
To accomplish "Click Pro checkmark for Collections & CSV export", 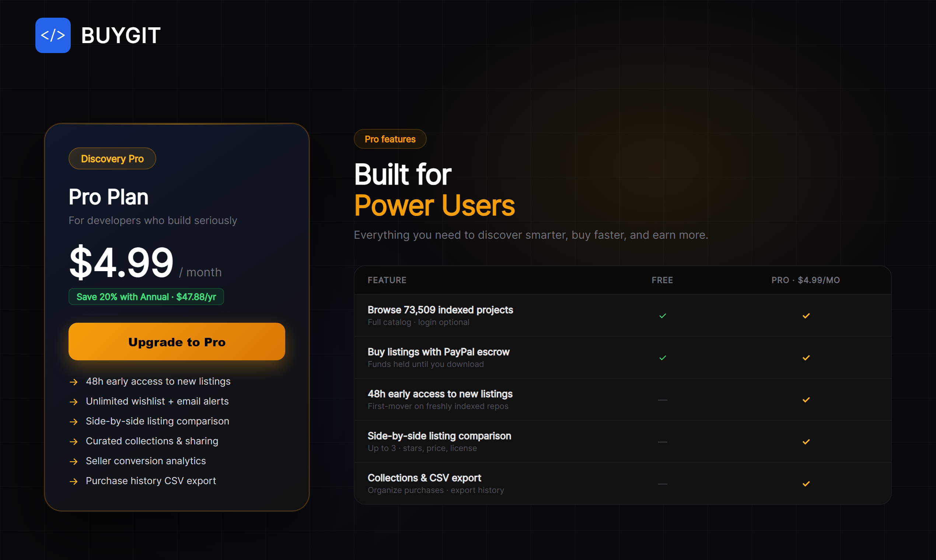I will [806, 484].
